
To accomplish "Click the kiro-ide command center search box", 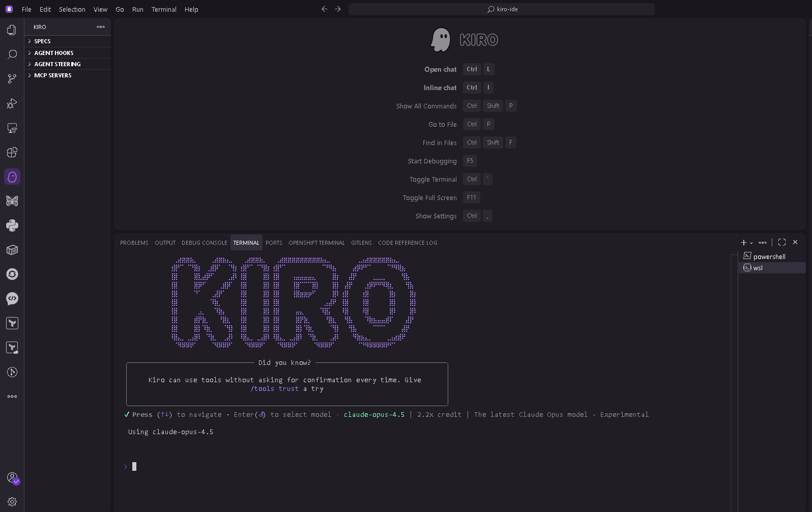I will click(502, 9).
